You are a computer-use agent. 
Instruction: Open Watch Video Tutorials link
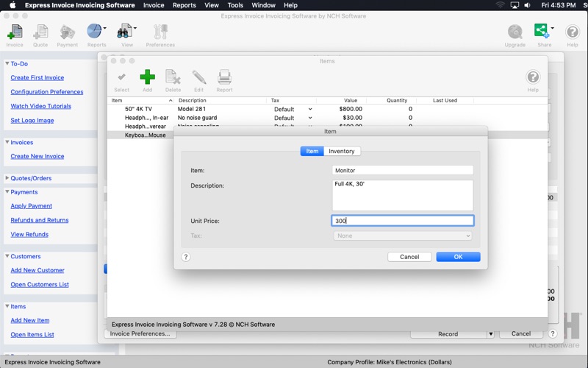(x=41, y=106)
